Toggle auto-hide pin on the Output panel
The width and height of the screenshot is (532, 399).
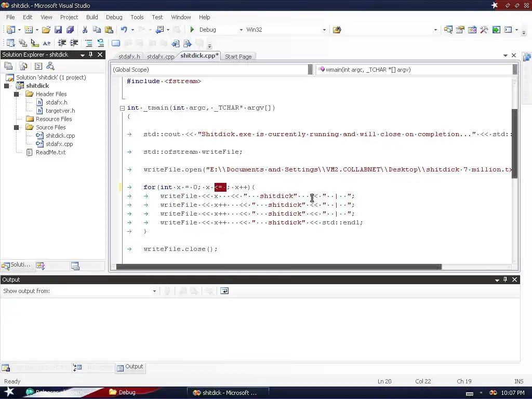[505, 280]
